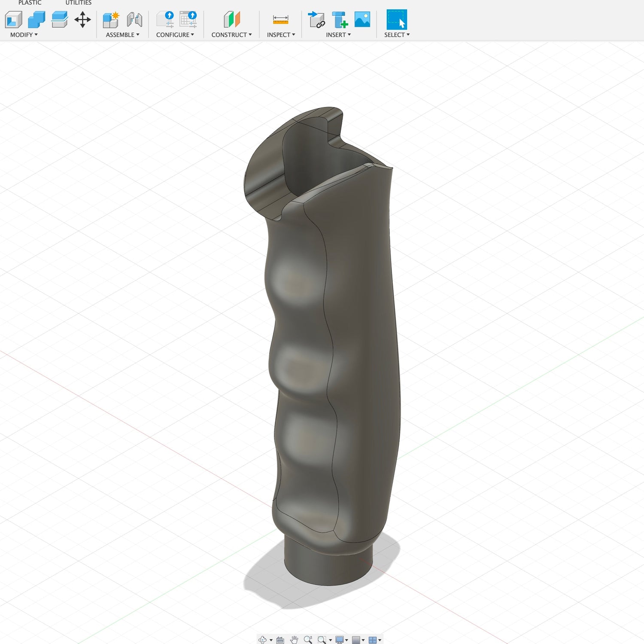Open the Display Settings dropdown arrow
Image resolution: width=644 pixels, height=644 pixels.
coord(346,640)
